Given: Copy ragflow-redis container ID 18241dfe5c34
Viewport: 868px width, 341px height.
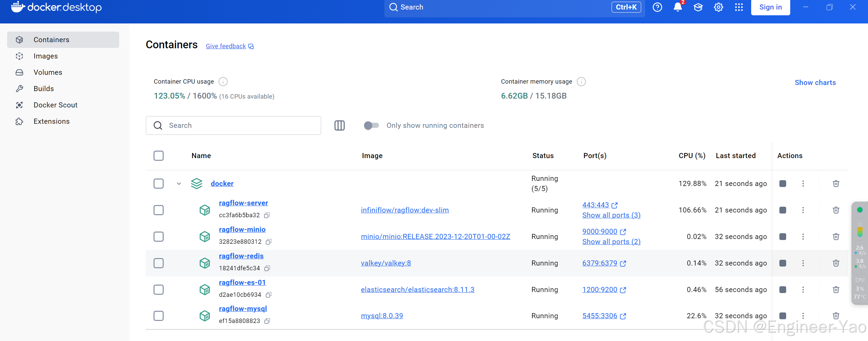Looking at the screenshot, I should [x=267, y=268].
